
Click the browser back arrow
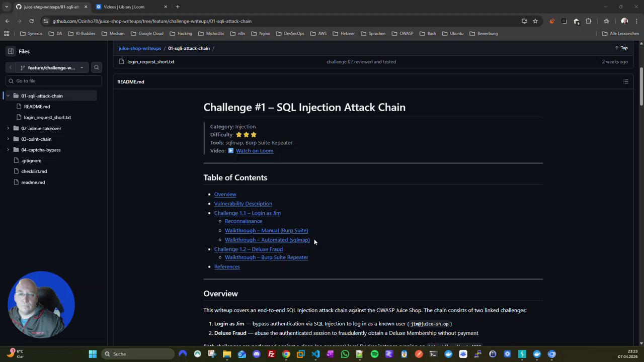[x=7, y=21]
